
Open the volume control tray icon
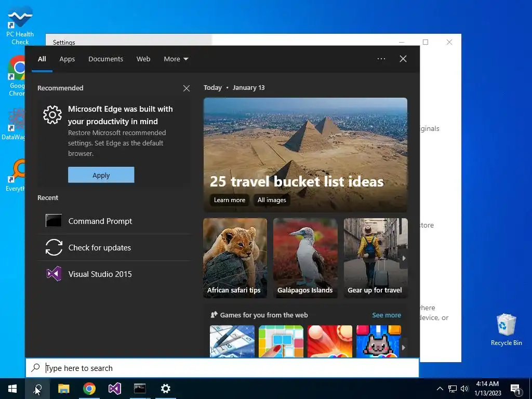[464, 389]
